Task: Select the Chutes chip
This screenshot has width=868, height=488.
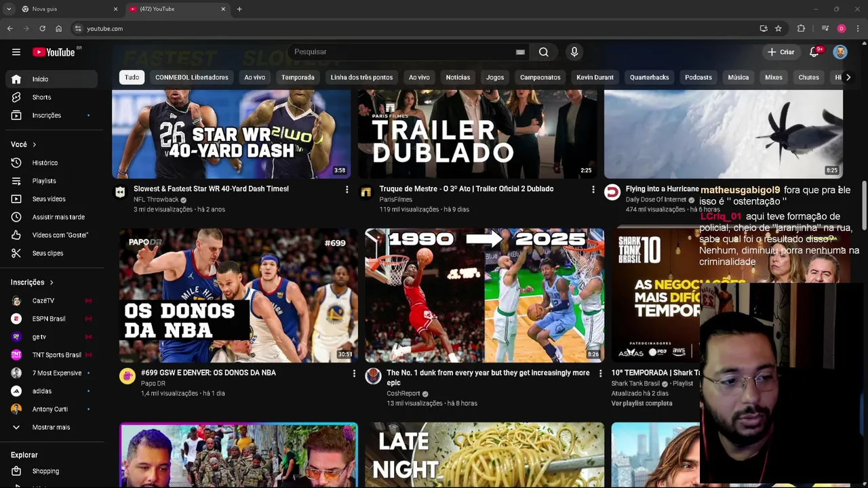Action: 808,77
